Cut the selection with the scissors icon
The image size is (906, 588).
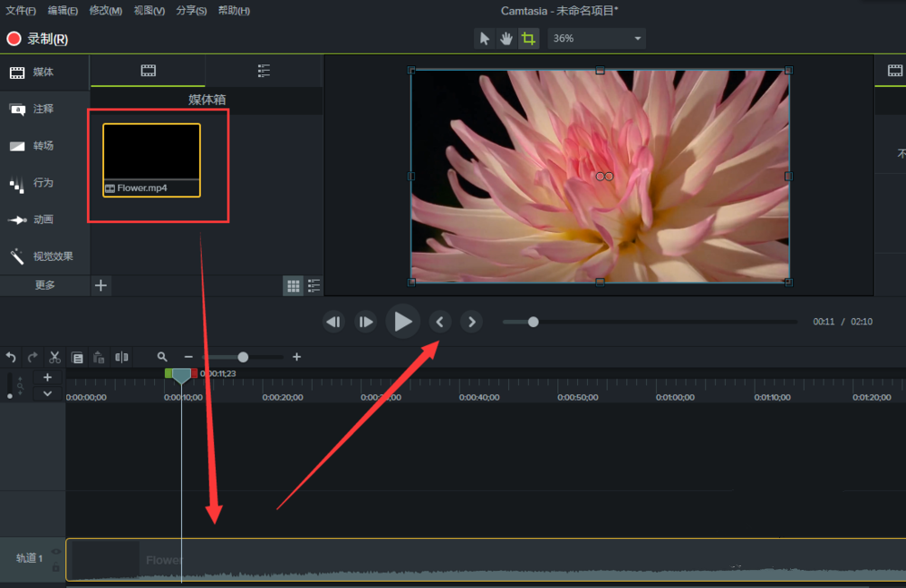(55, 357)
